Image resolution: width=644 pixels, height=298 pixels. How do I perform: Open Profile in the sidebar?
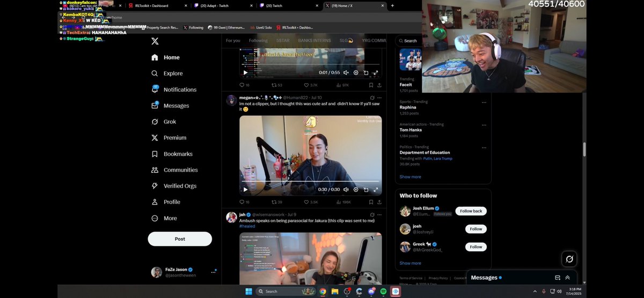coord(166,202)
